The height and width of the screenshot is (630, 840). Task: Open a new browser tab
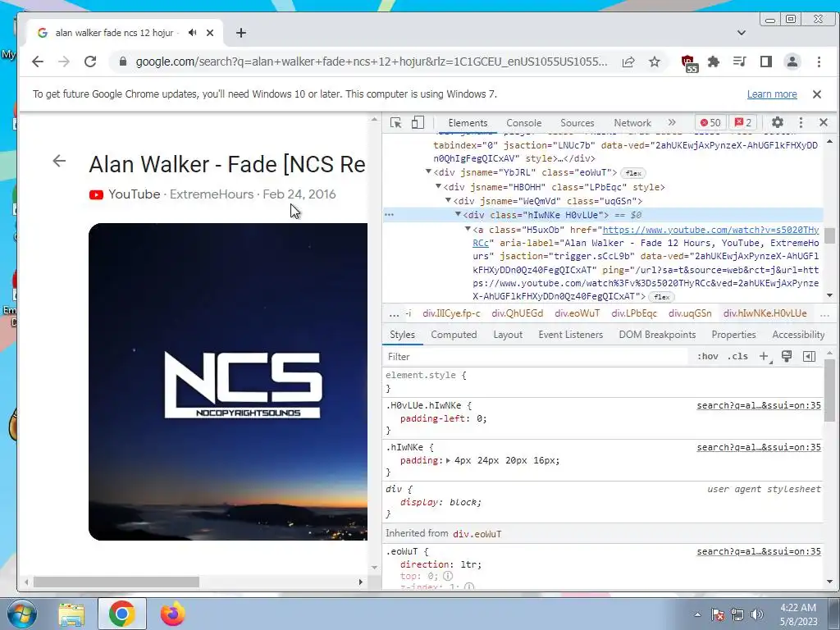(241, 33)
